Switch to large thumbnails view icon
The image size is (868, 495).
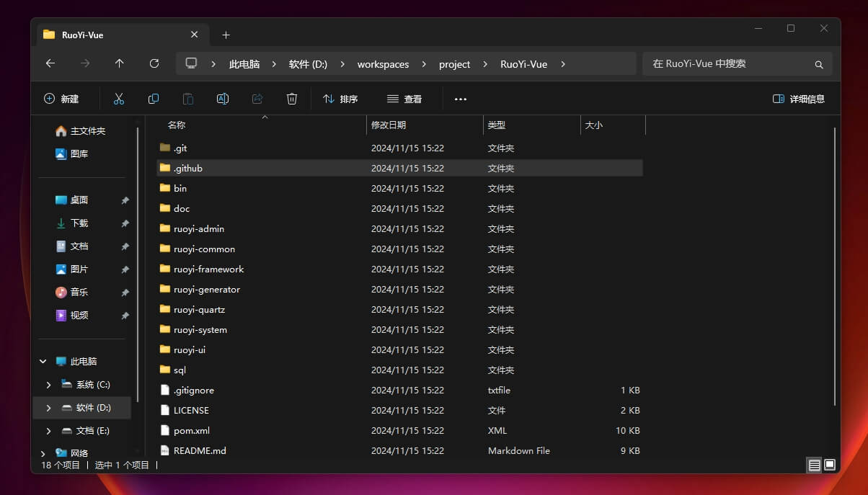click(x=830, y=465)
